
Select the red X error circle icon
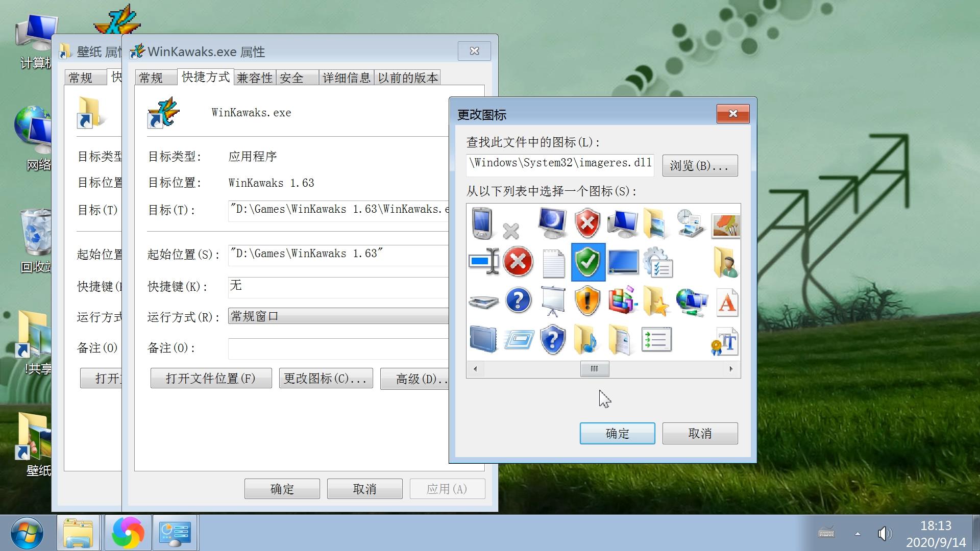518,262
